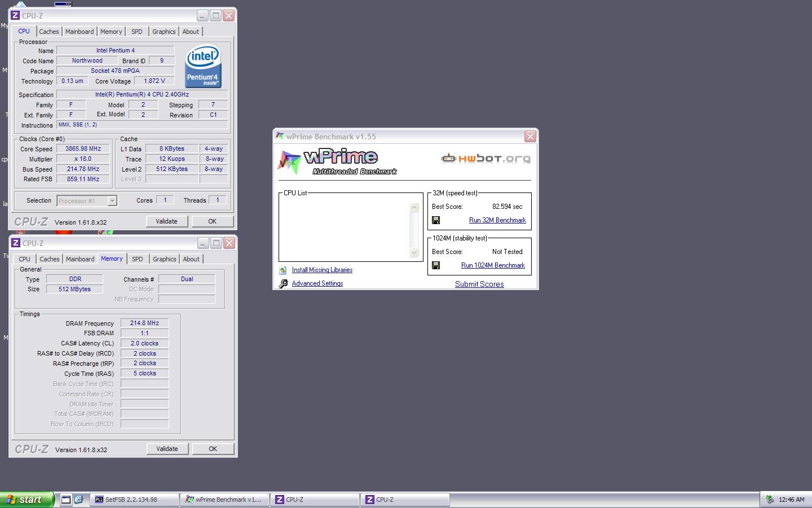
Task: Click Validate in top CPU-Z window
Action: [166, 221]
